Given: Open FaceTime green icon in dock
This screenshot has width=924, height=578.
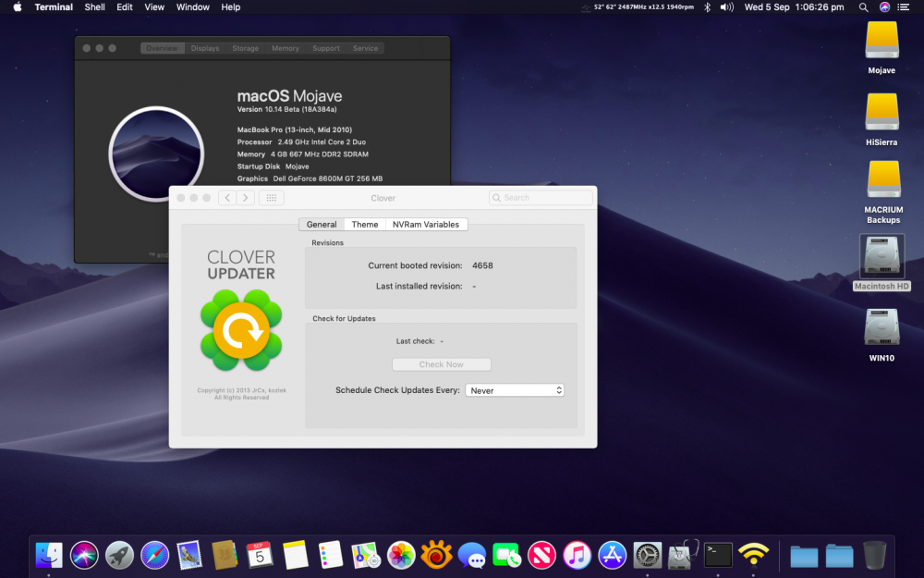Looking at the screenshot, I should point(506,555).
